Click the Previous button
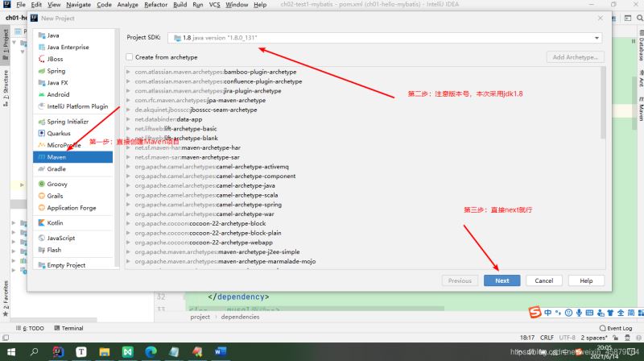This screenshot has width=644, height=361. (460, 281)
